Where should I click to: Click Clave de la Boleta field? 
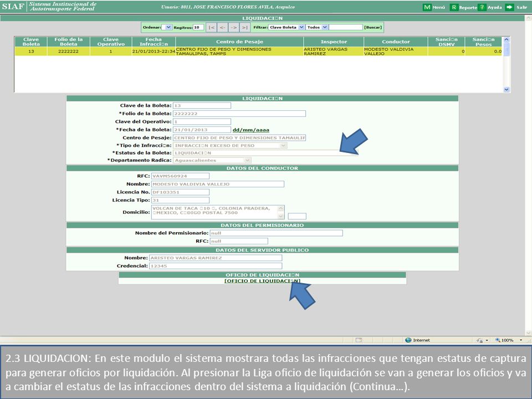(x=202, y=105)
